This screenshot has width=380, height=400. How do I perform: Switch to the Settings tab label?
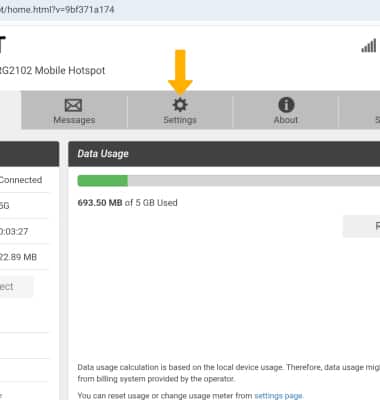(180, 120)
